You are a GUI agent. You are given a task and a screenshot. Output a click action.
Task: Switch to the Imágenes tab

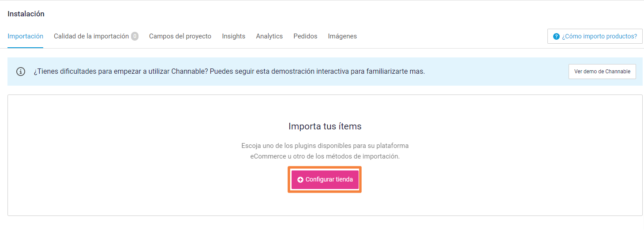click(x=342, y=36)
